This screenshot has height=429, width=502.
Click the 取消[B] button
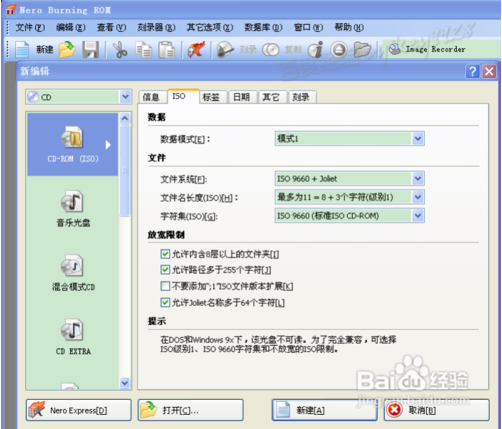437,410
